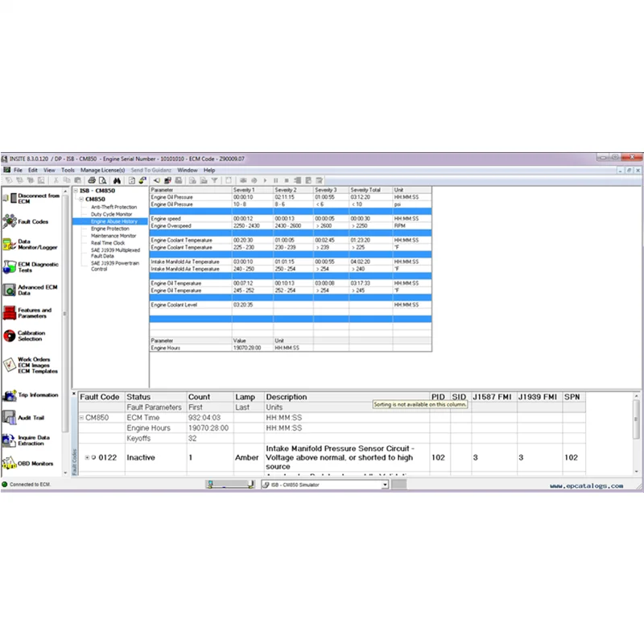Click the fault panel vertical scrollbar
Image resolution: width=644 pixels, height=644 pixels.
pyautogui.click(x=636, y=434)
